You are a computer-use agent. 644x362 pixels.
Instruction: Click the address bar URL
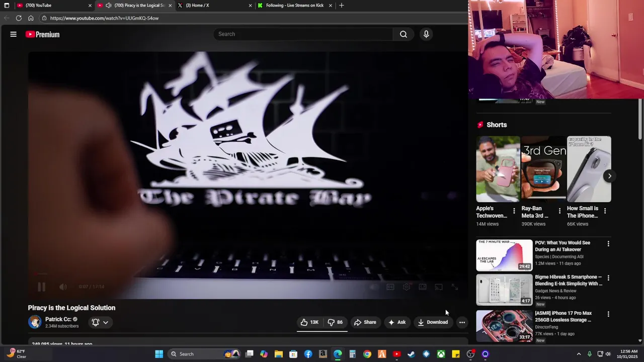click(104, 18)
